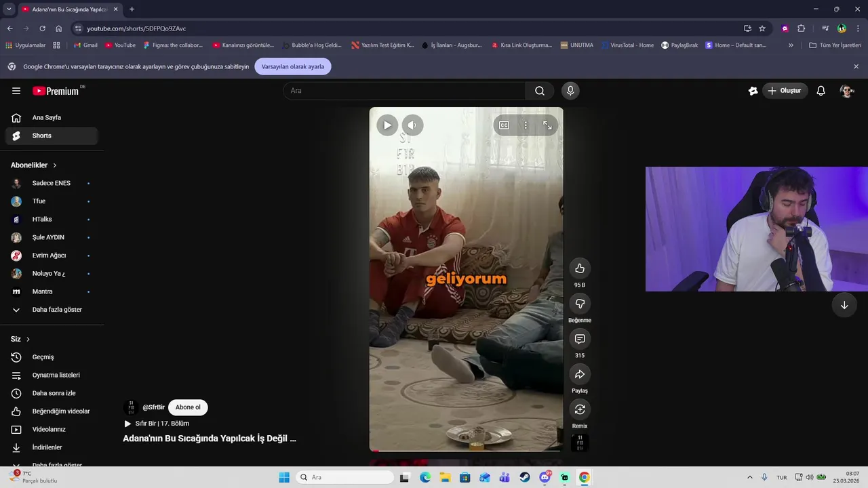Image resolution: width=868 pixels, height=488 pixels.
Task: Show hidden system tray icons
Action: pos(749,477)
